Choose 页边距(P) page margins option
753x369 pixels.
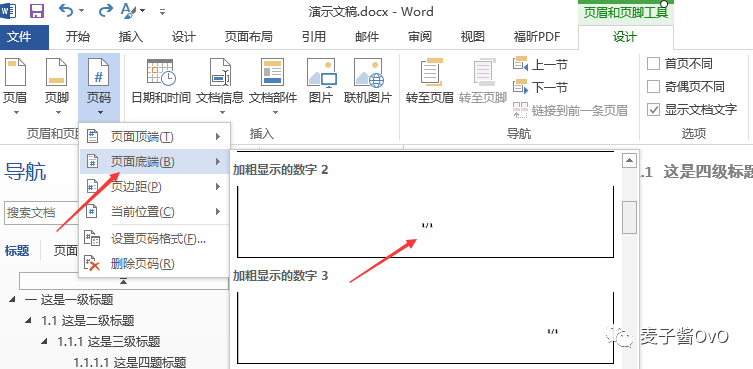click(x=155, y=186)
